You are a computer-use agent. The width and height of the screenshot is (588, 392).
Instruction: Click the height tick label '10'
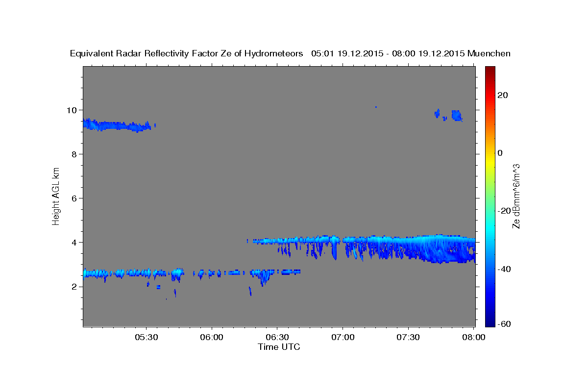coord(73,110)
